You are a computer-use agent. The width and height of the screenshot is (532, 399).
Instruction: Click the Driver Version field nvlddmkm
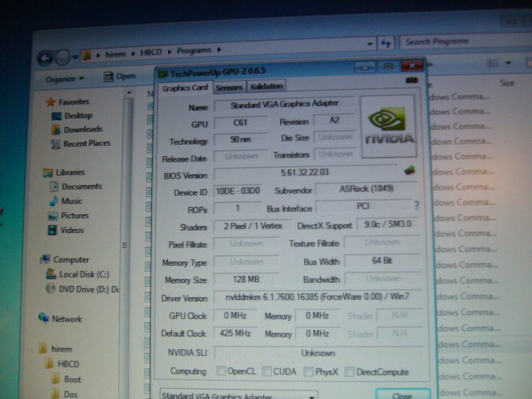(x=317, y=297)
